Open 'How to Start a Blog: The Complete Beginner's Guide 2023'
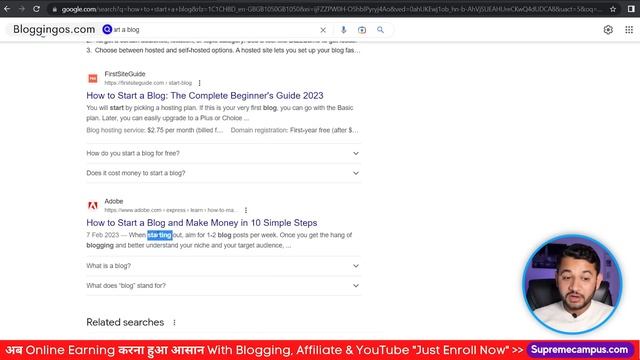 tap(204, 96)
